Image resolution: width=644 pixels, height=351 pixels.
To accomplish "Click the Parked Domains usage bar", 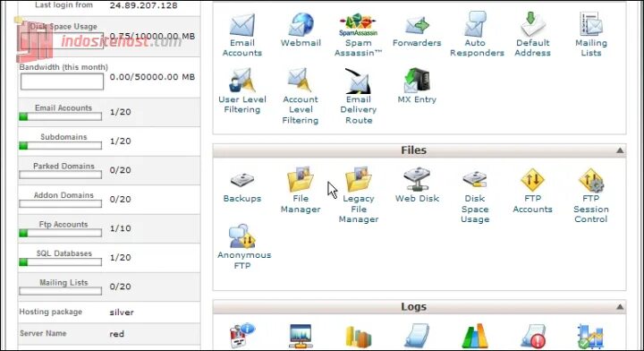I will click(61, 175).
